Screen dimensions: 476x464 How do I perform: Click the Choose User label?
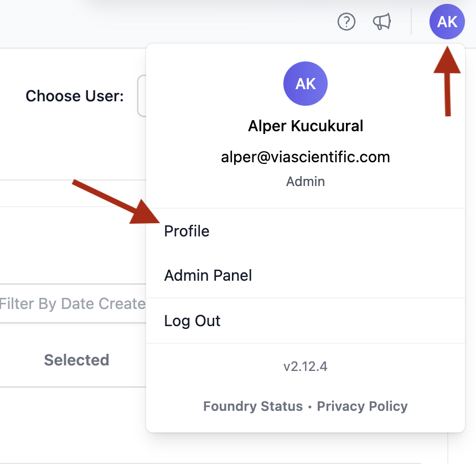[75, 96]
